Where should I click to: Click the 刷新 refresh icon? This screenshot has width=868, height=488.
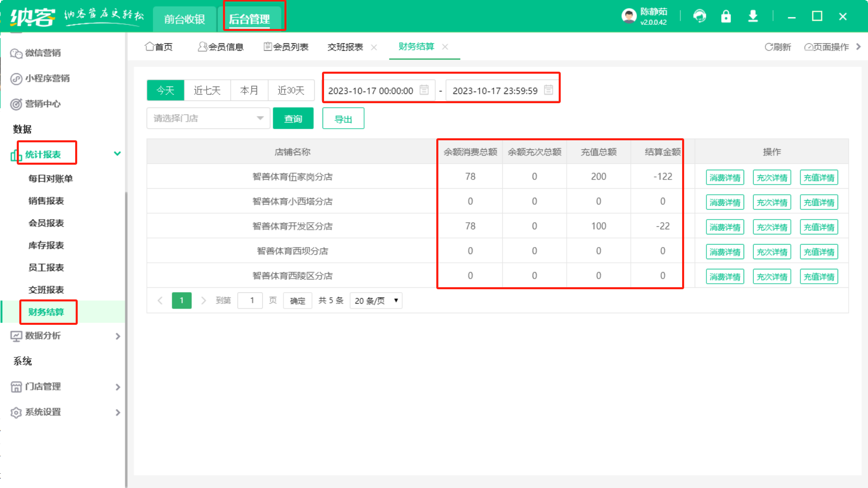(x=768, y=47)
